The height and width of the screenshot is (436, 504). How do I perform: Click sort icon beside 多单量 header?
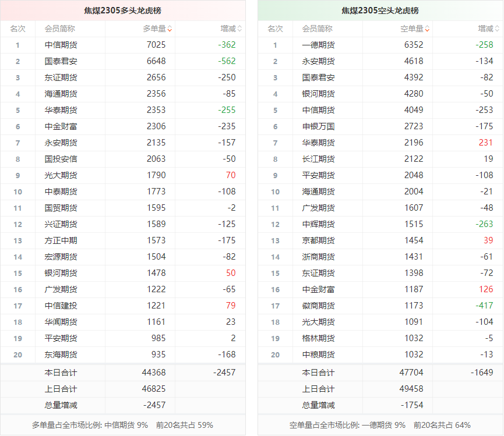click(x=170, y=29)
